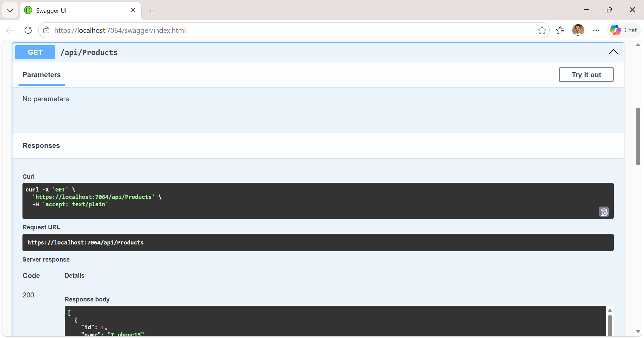Restore down the browser window

(609, 10)
